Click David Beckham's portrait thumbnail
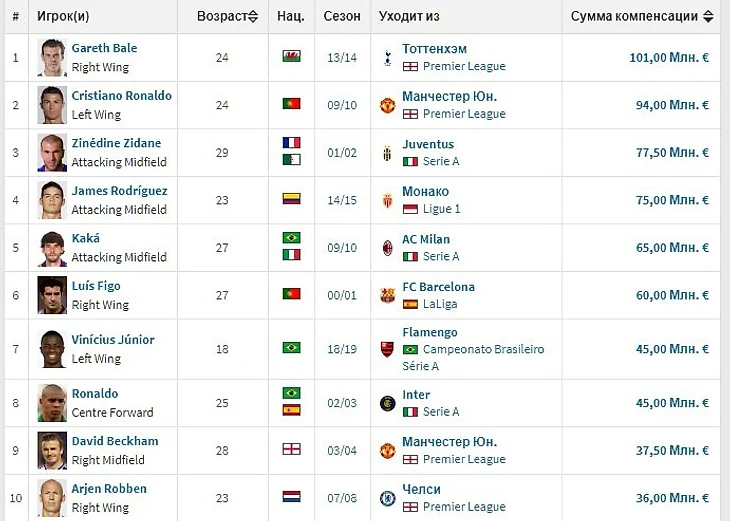This screenshot has width=730, height=521. 52,451
